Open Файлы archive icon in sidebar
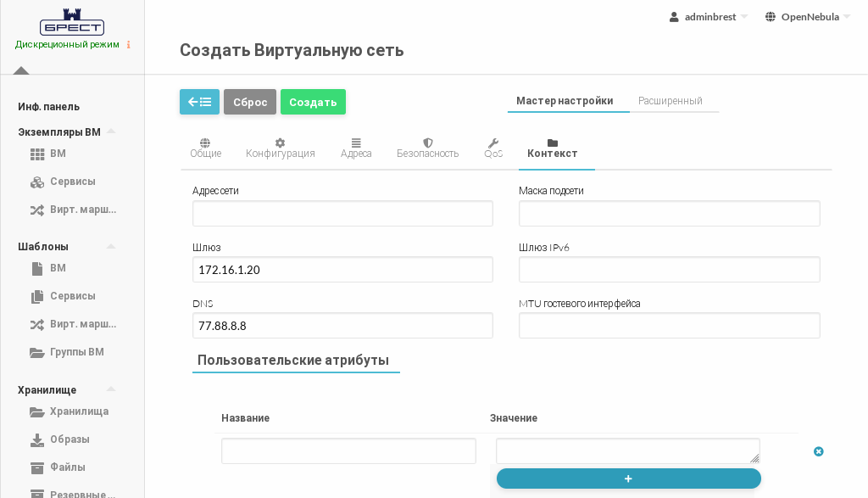This screenshot has height=498, width=868. click(37, 468)
